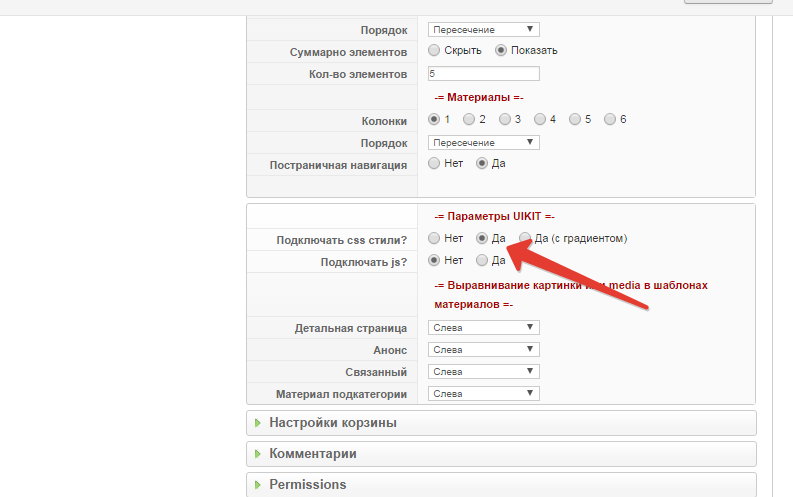
Task: Select Скрыть for Суммарно элементов
Action: click(x=434, y=50)
